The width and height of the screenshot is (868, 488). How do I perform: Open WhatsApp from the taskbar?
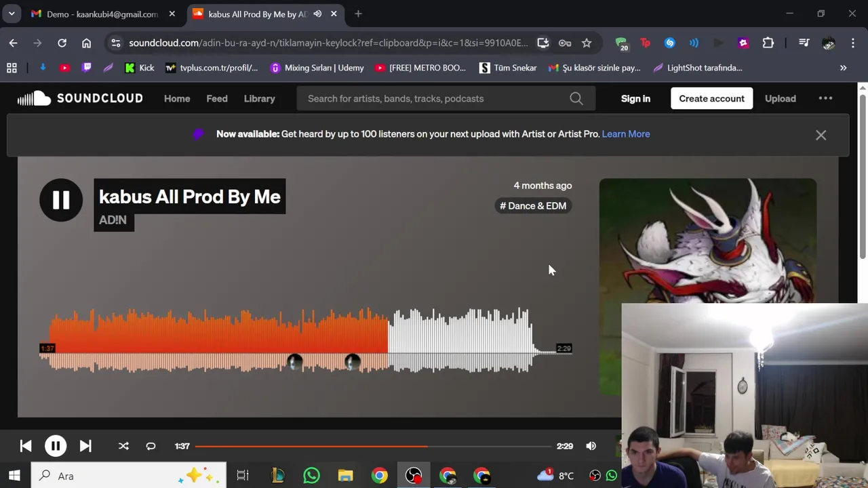pos(311,475)
